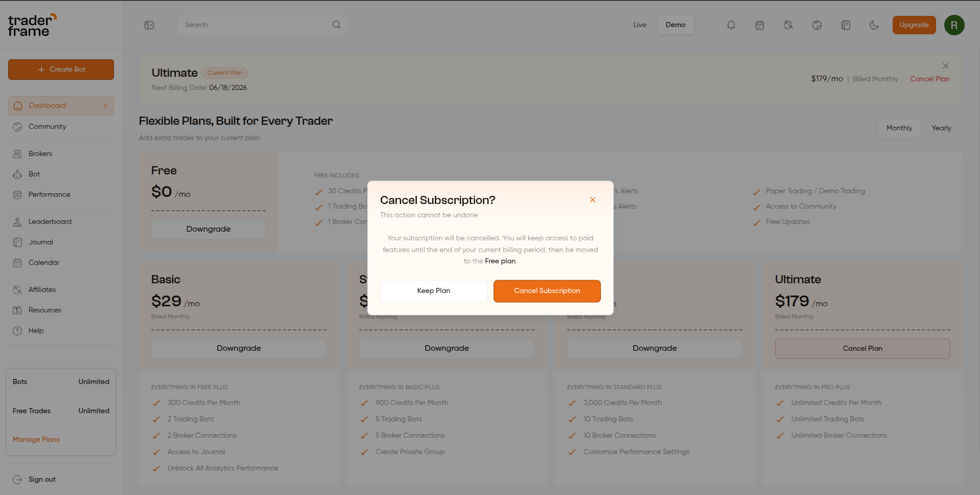Click the Journal sidebar icon
This screenshot has width=980, height=495.
pyautogui.click(x=17, y=242)
